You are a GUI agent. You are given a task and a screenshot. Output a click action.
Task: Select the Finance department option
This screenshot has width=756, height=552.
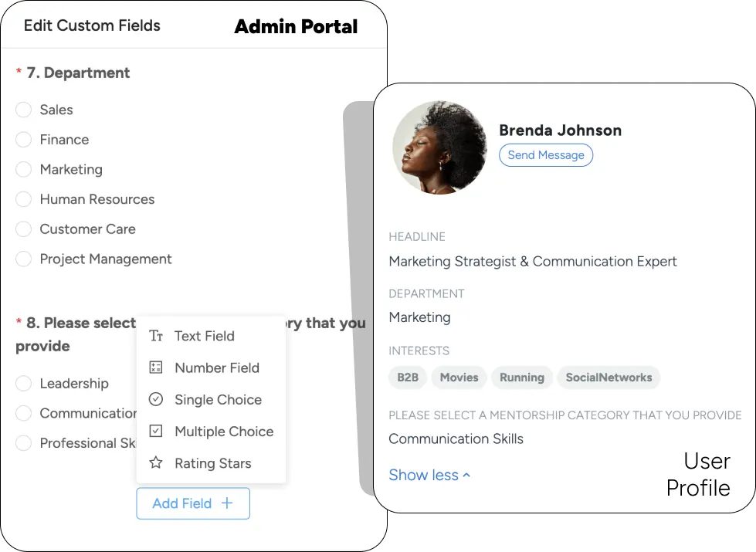[23, 139]
